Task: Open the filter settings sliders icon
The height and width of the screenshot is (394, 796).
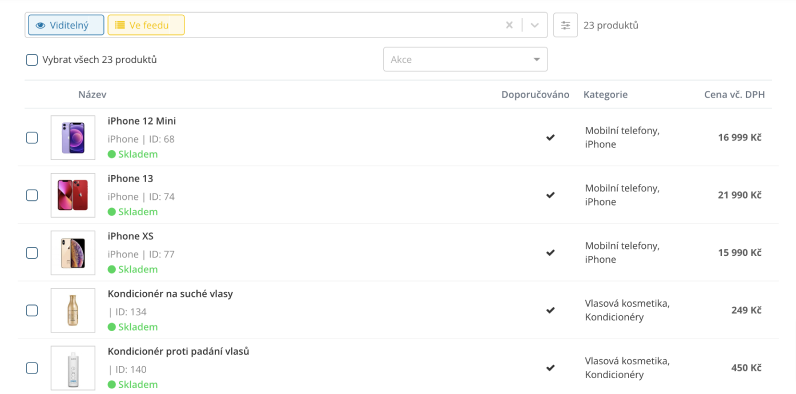Action: (565, 25)
